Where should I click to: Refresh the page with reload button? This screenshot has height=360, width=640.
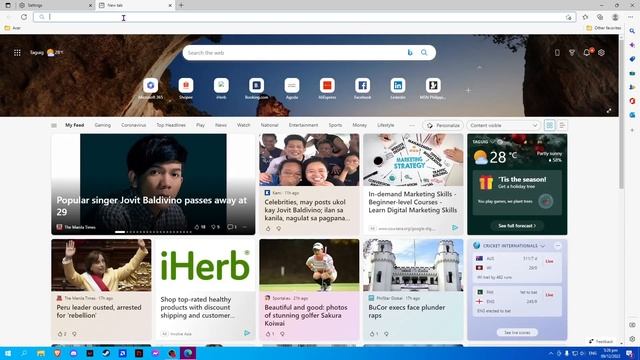click(24, 17)
